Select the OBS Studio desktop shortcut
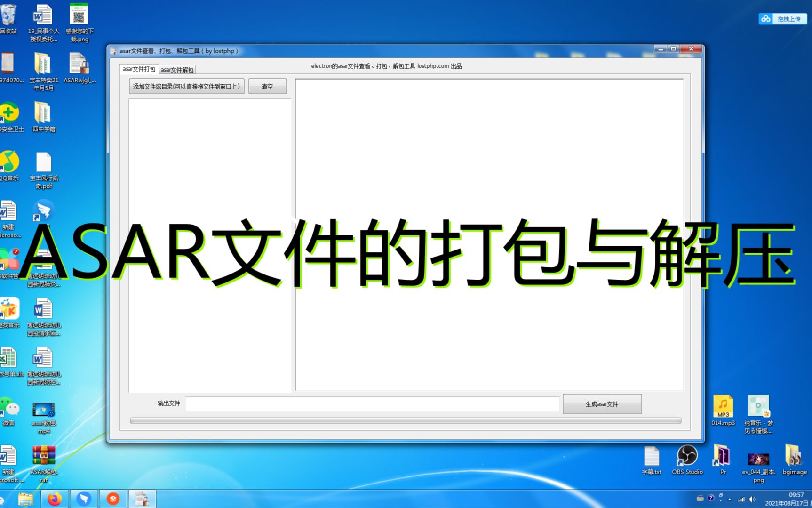 pos(687,460)
